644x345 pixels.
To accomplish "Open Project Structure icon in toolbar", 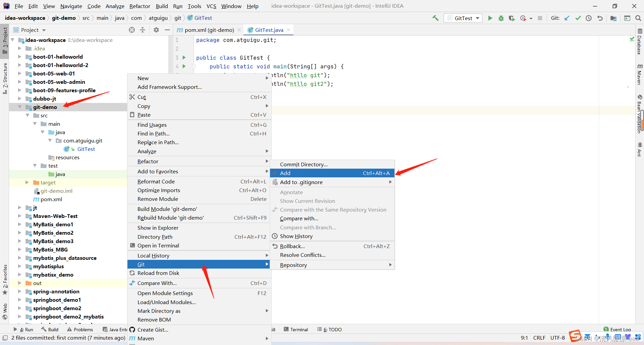I will point(613,18).
